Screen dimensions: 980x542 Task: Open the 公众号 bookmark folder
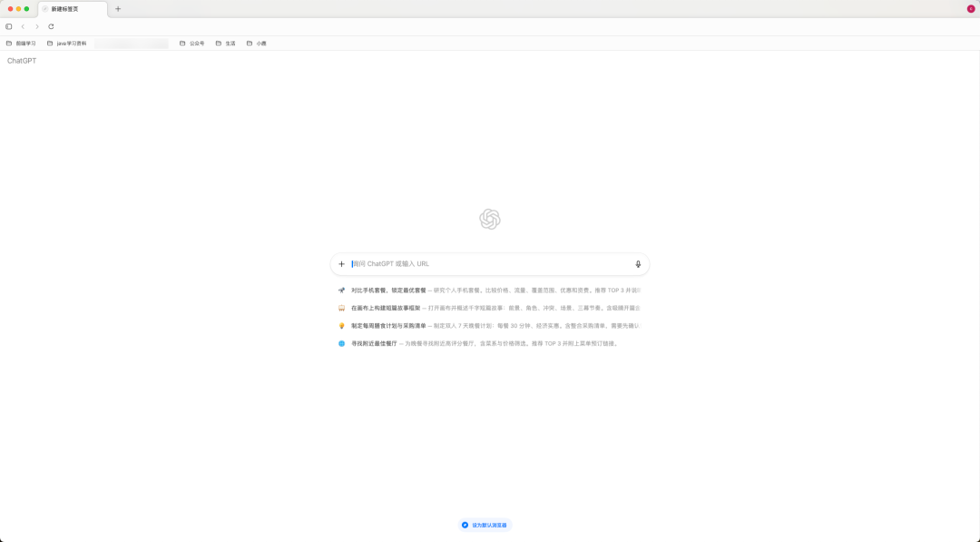191,44
